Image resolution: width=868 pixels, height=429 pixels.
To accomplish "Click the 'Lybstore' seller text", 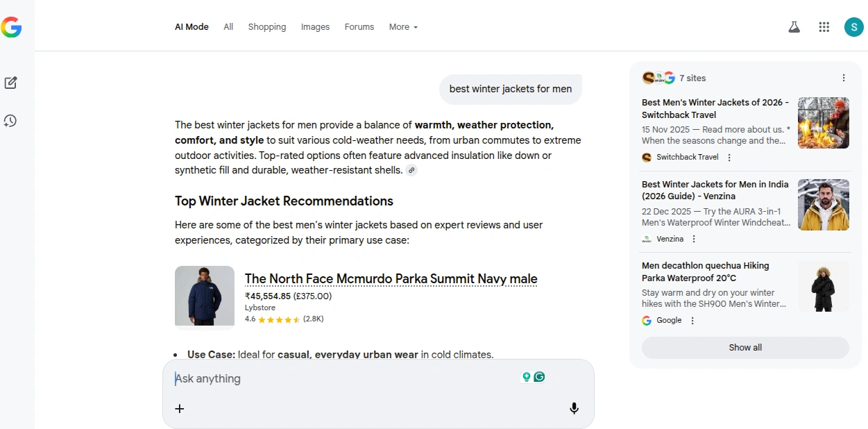I will 260,308.
